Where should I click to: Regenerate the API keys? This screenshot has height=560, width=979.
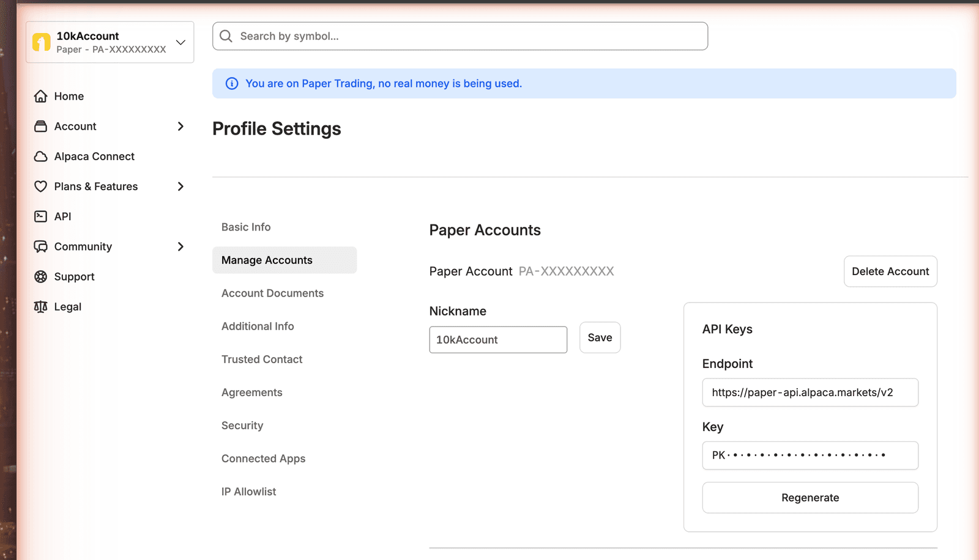point(810,498)
